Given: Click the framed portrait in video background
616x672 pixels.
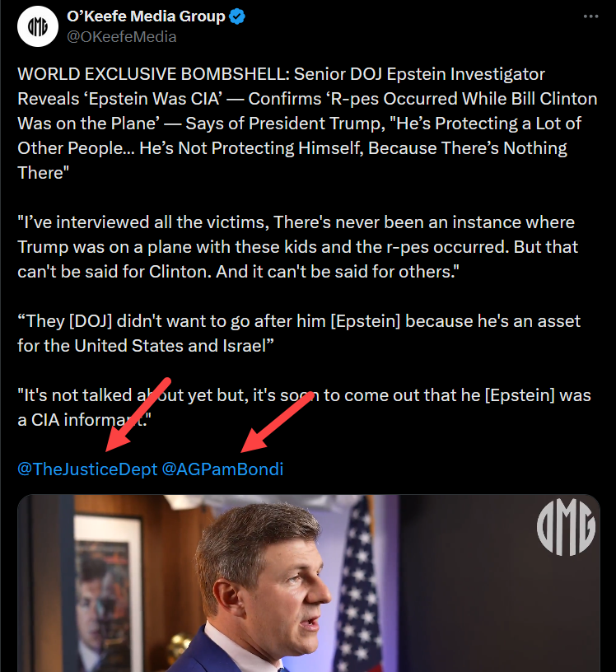Looking at the screenshot, I should coord(107,592).
